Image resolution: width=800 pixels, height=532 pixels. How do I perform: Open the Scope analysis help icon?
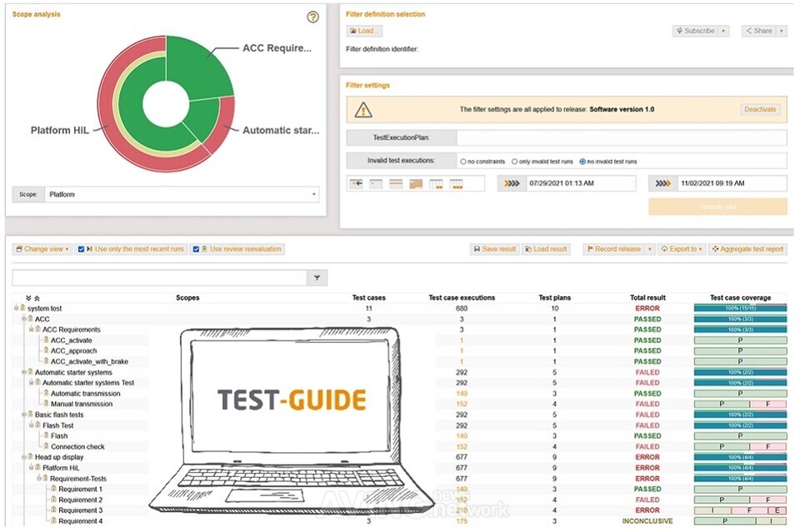(x=312, y=17)
